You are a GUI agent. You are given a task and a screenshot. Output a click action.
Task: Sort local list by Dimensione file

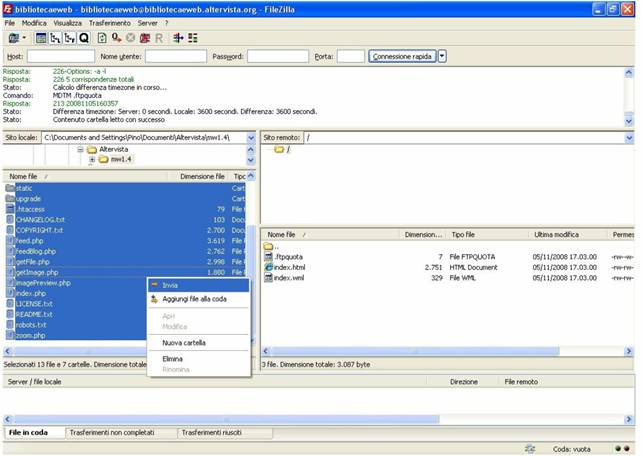[198, 176]
